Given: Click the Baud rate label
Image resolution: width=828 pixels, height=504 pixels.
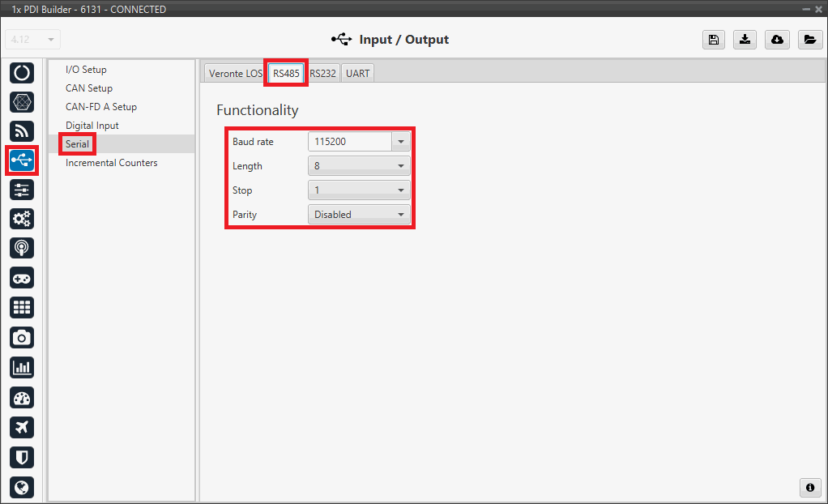Looking at the screenshot, I should (x=253, y=142).
